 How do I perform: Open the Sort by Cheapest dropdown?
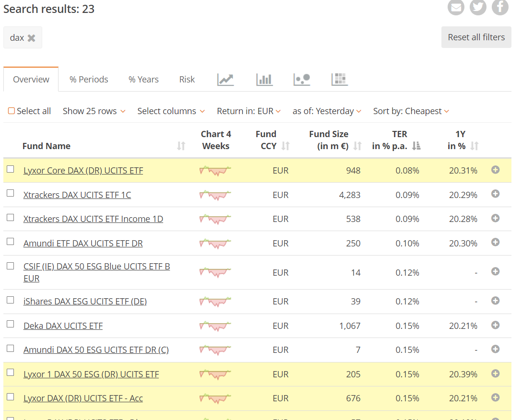pos(411,111)
